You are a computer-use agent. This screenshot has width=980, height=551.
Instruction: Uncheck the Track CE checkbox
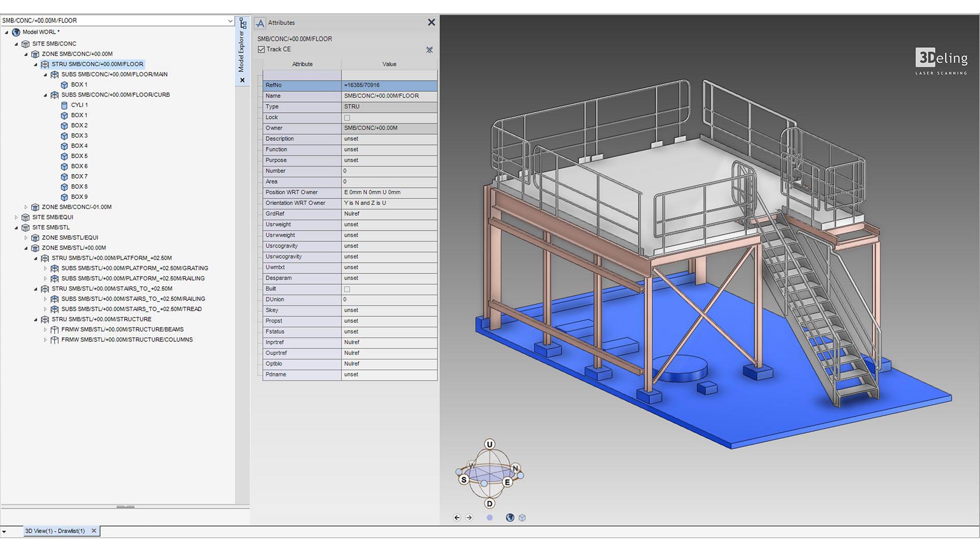[x=261, y=49]
